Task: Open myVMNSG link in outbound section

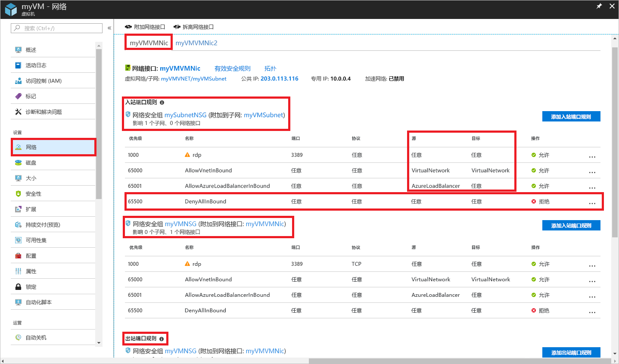Action: (180, 351)
